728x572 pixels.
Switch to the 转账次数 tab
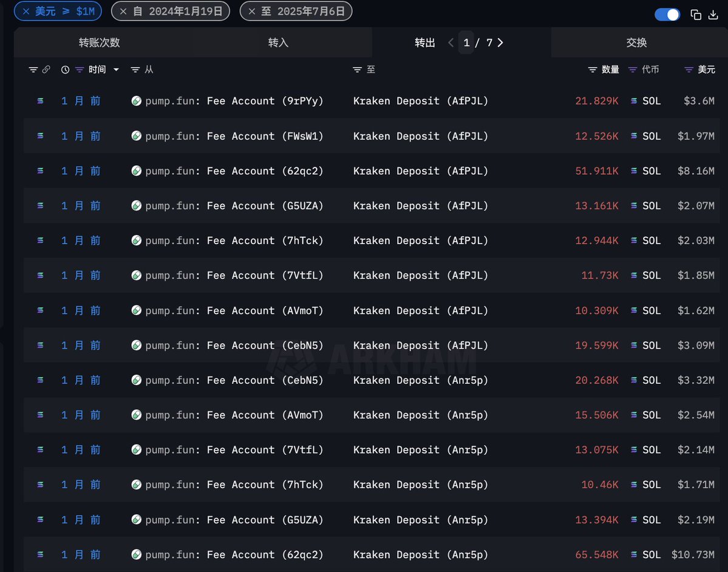(100, 43)
